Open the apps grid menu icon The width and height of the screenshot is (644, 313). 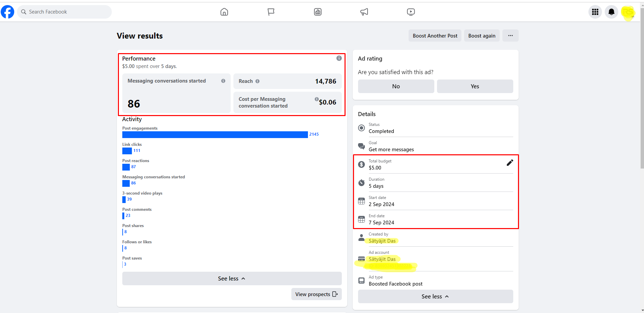tap(595, 12)
